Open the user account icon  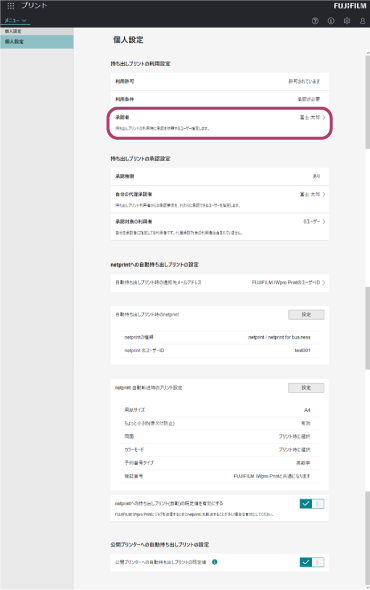(362, 21)
